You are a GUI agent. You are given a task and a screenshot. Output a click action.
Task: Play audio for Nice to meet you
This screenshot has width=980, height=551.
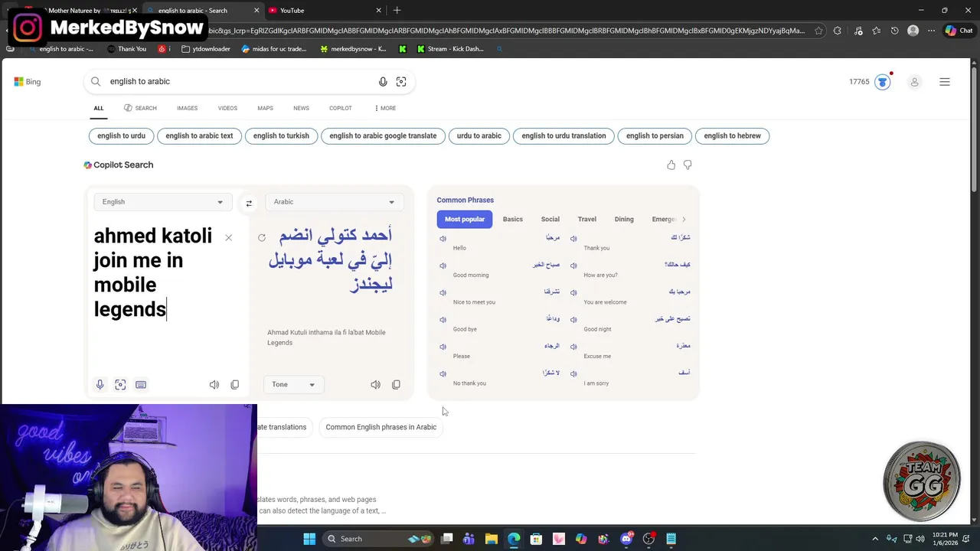(443, 292)
